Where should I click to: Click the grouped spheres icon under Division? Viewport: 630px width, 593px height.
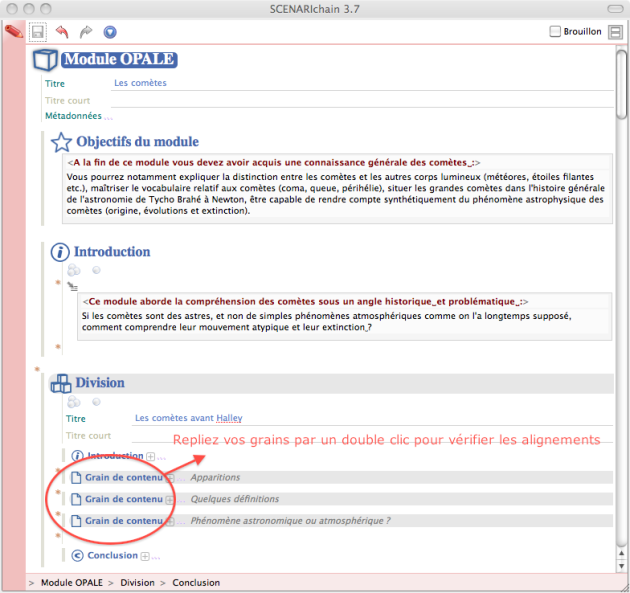pyautogui.click(x=74, y=402)
